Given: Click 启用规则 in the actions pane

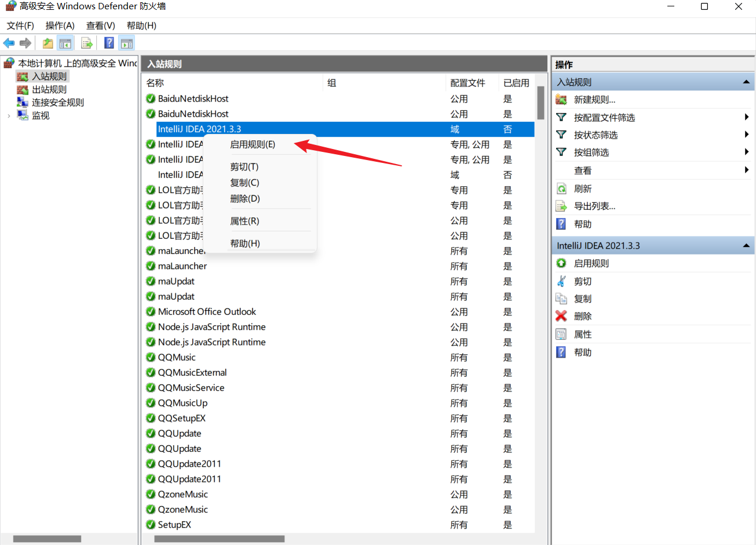Looking at the screenshot, I should 591,263.
